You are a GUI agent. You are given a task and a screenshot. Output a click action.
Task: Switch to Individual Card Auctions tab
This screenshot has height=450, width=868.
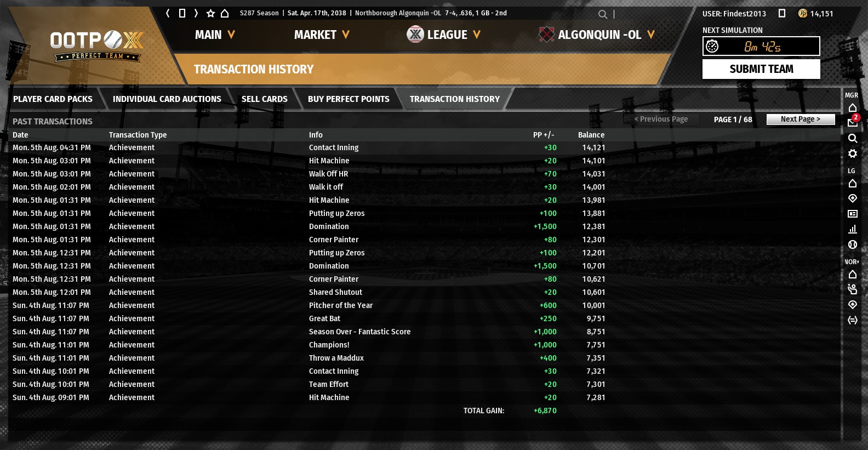167,99
